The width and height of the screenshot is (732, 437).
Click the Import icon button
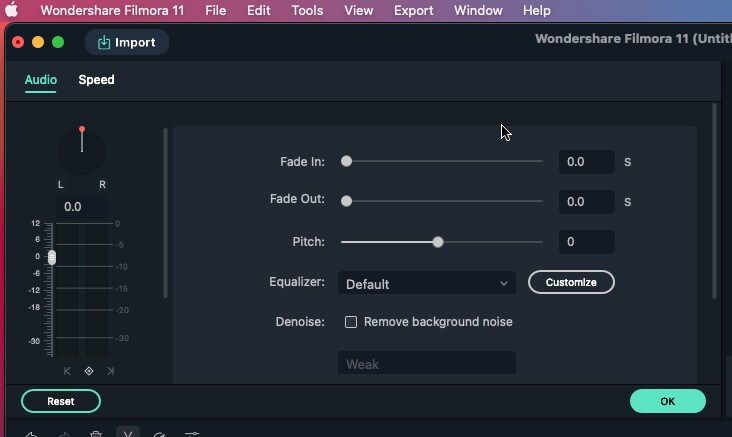[127, 42]
